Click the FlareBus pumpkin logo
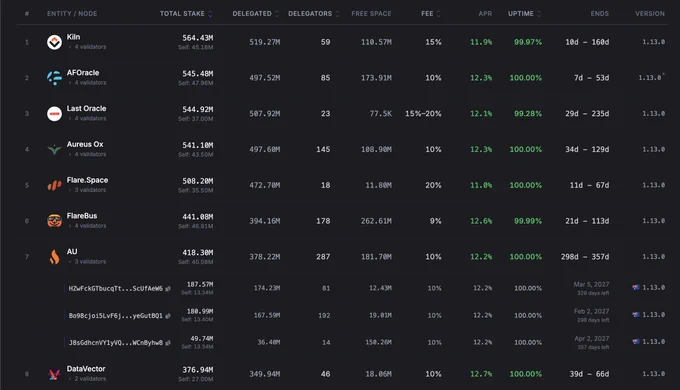The width and height of the screenshot is (680, 390). click(x=54, y=221)
